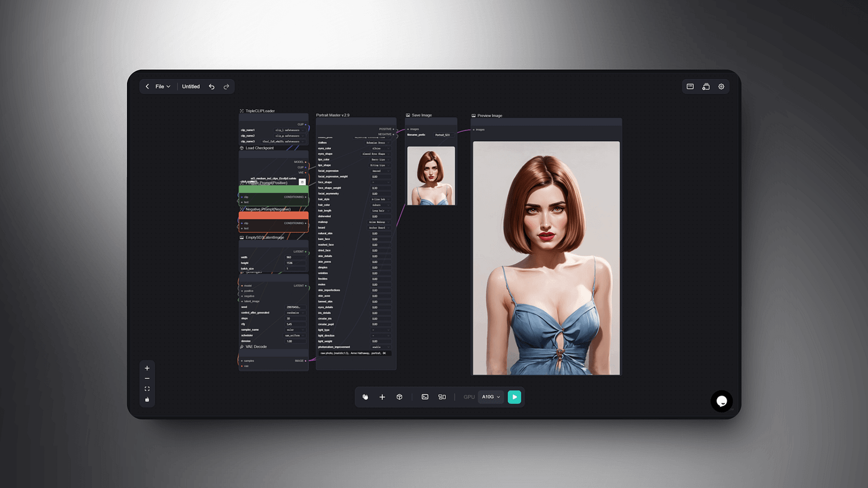
Task: Click the TripleCLIPLoader node title
Action: tap(260, 111)
